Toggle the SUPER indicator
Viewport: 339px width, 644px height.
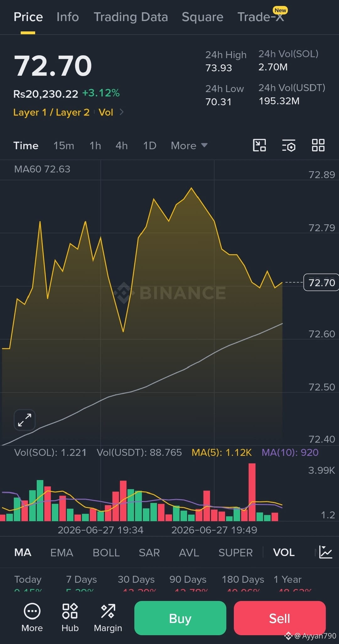(236, 553)
